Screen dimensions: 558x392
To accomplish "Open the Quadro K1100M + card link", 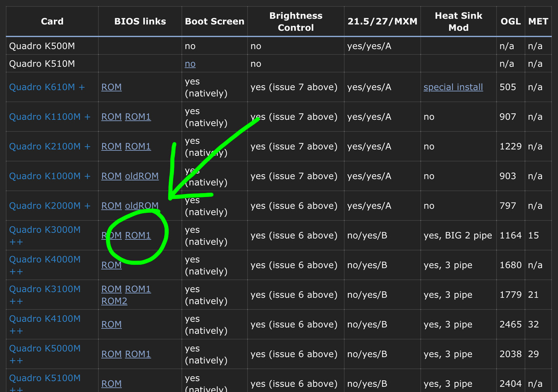I will point(50,117).
